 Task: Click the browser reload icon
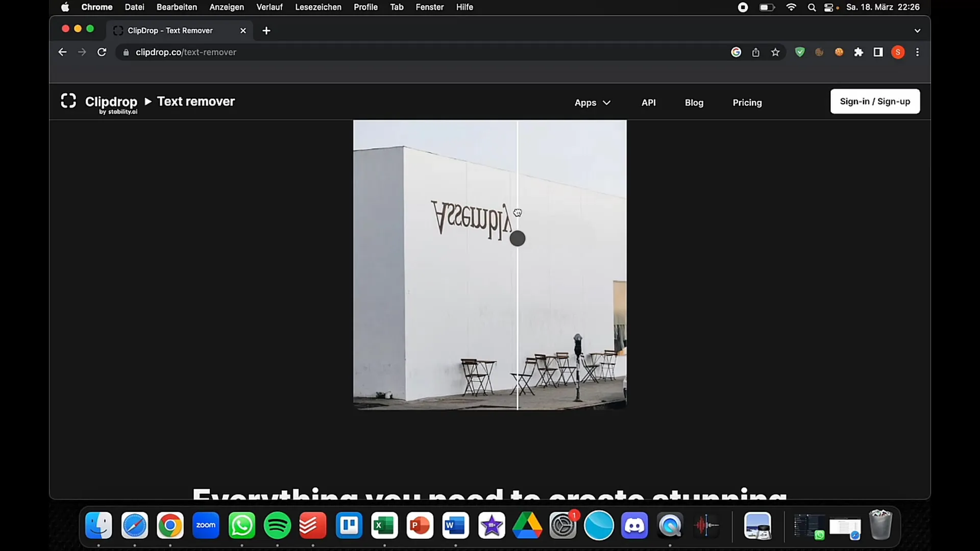click(101, 52)
